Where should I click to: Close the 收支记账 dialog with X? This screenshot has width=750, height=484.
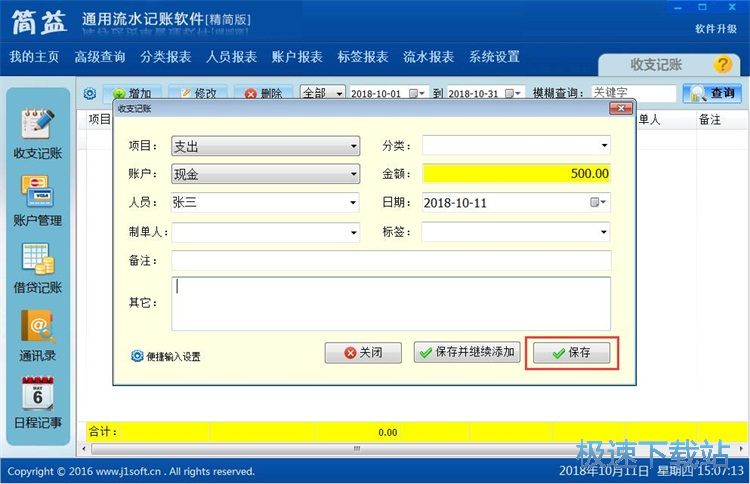[620, 109]
